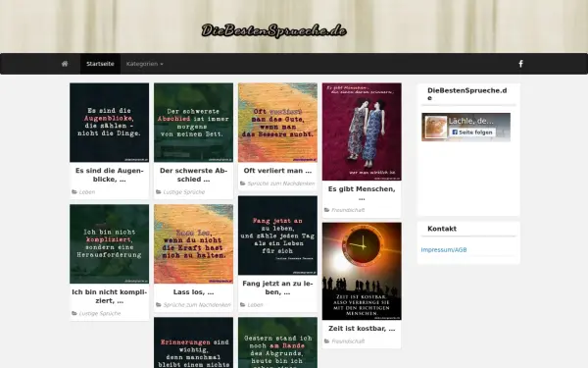Open the Facebook icon in navigation bar

point(520,64)
